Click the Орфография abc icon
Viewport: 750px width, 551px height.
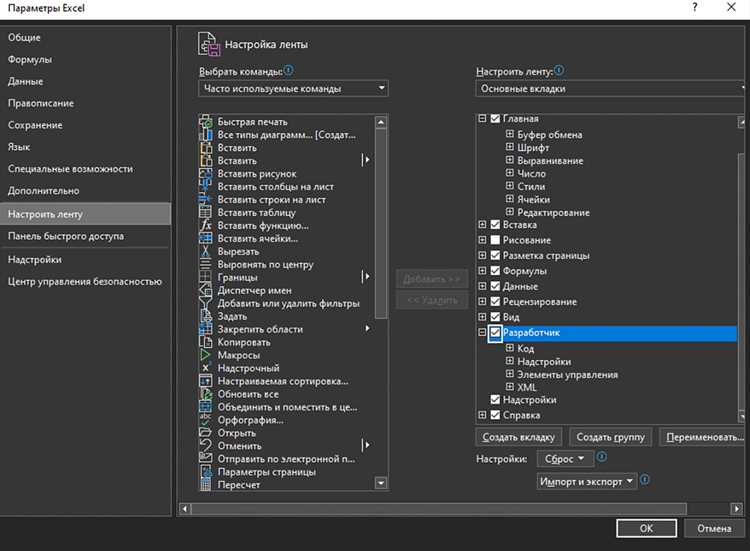pyautogui.click(x=205, y=420)
